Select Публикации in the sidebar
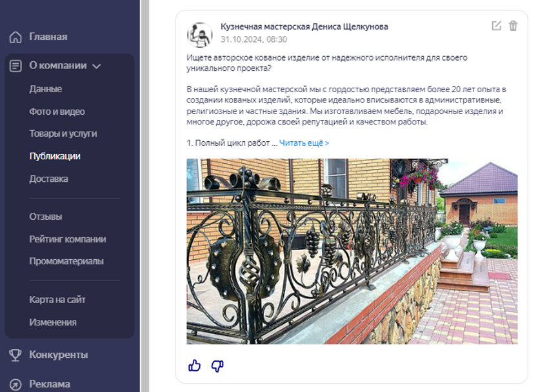Image resolution: width=538 pixels, height=392 pixels. pos(55,156)
